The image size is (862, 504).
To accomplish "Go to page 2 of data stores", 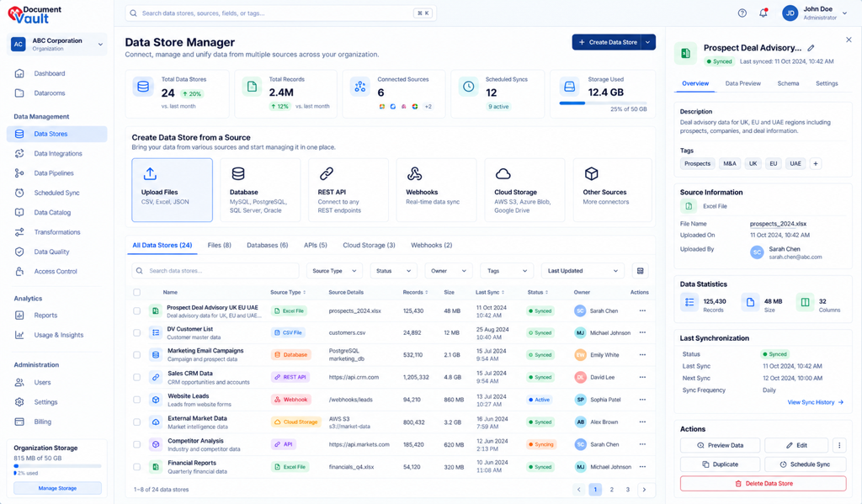I will [611, 489].
